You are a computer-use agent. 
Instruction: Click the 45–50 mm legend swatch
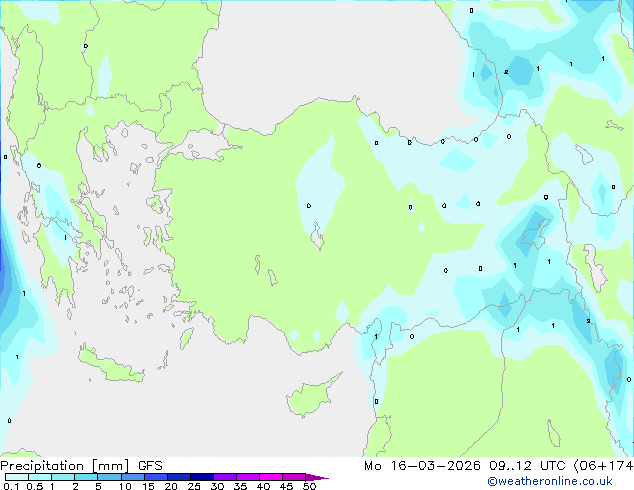pos(294,477)
